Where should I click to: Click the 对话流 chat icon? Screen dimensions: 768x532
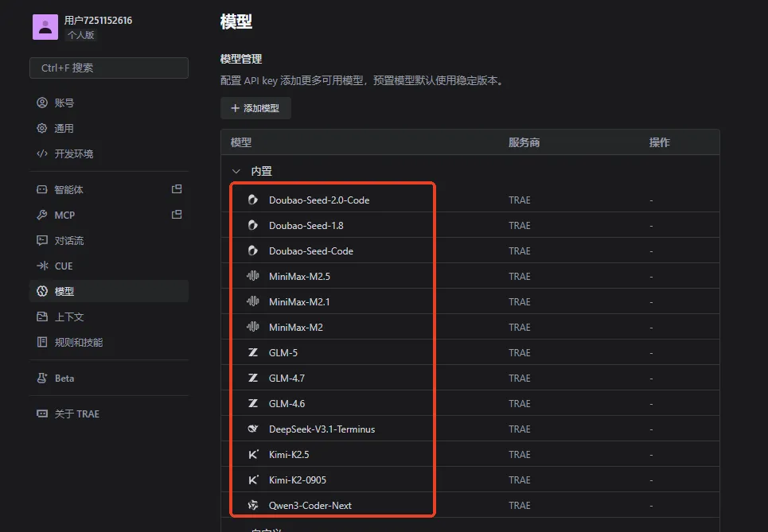[x=42, y=240]
